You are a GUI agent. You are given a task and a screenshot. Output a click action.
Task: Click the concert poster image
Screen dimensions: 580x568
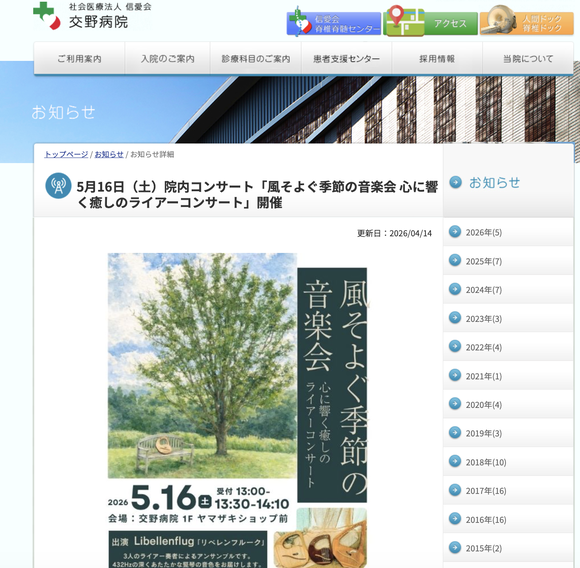point(237,410)
